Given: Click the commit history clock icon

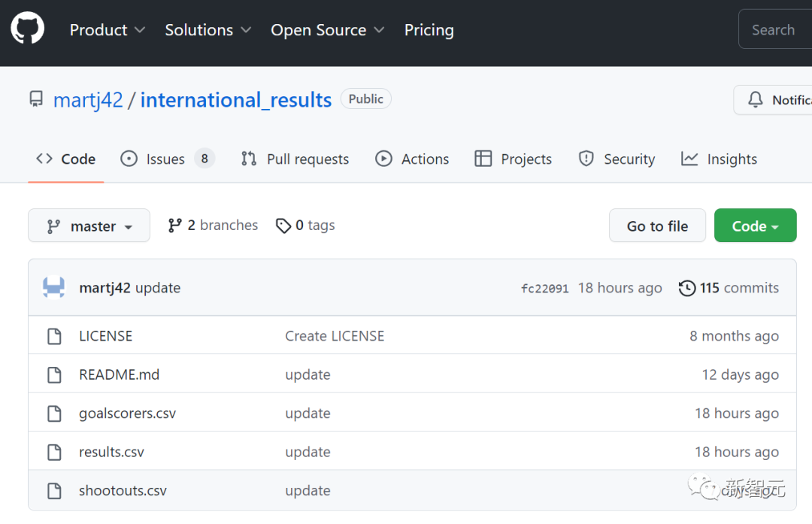Looking at the screenshot, I should pos(686,288).
